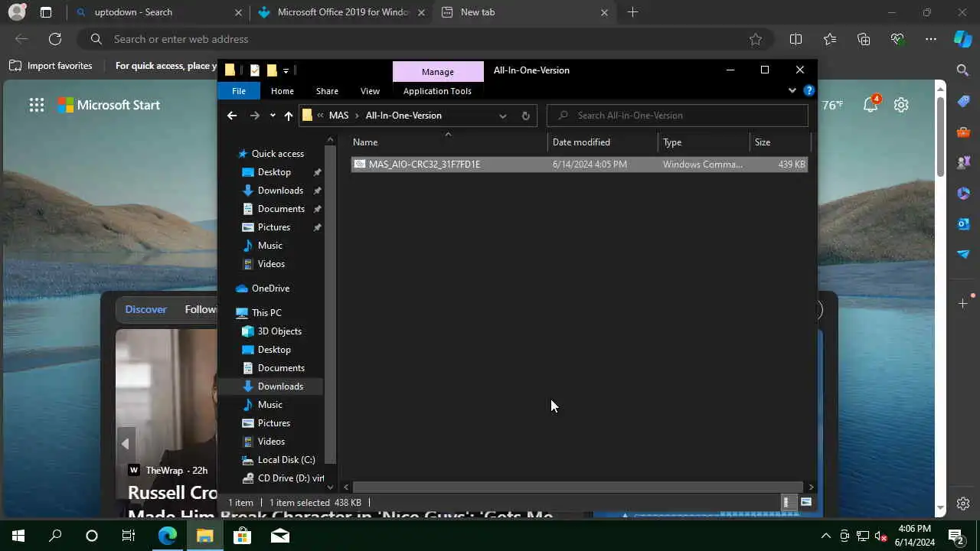
Task: Open Windows Start menu
Action: click(x=18, y=536)
